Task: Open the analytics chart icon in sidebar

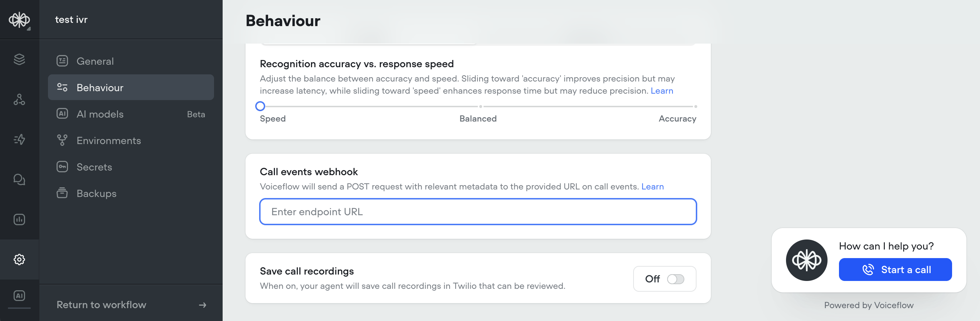Action: pos(19,219)
